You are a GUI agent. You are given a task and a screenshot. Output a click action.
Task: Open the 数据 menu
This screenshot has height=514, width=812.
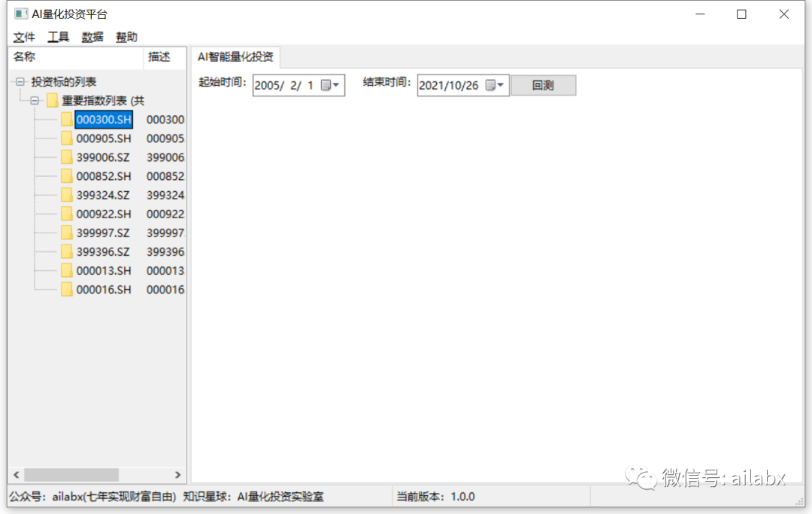coord(92,36)
